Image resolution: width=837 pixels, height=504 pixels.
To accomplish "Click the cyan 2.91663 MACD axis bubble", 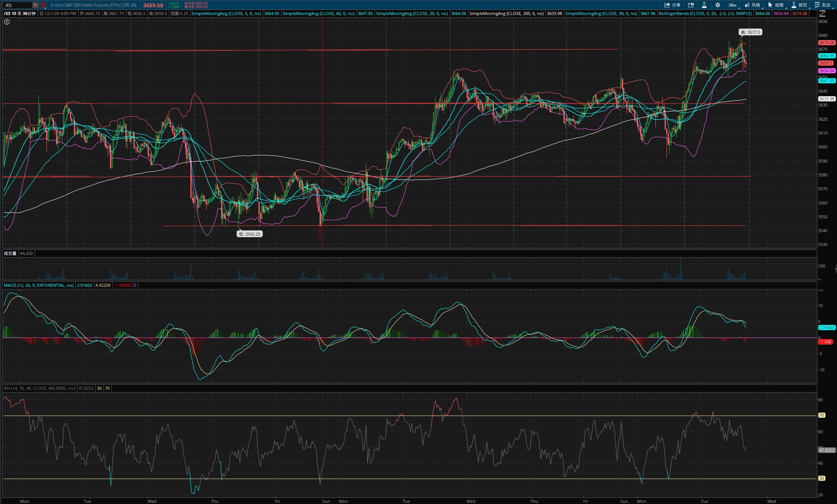I will (x=827, y=328).
